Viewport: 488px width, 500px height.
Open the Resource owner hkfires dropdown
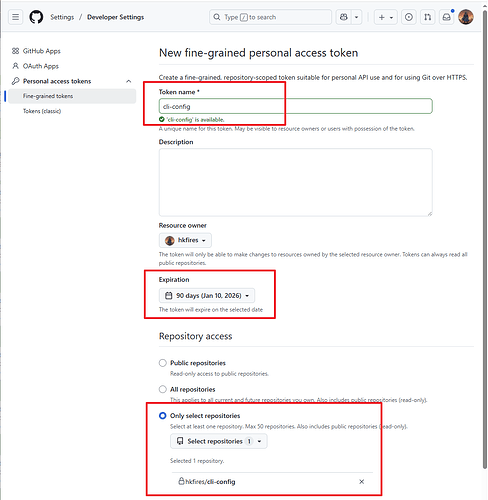185,240
